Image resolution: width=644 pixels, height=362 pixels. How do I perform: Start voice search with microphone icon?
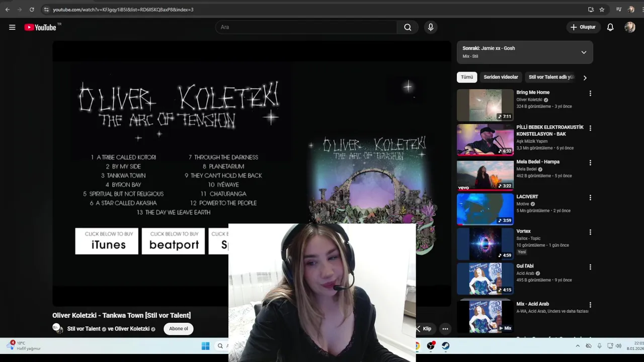tap(431, 27)
